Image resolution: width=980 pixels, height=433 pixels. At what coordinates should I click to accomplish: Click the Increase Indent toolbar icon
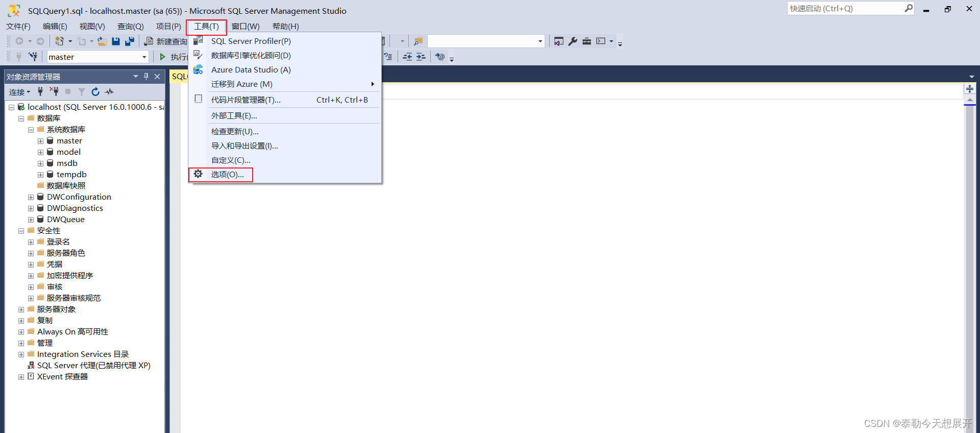point(421,57)
